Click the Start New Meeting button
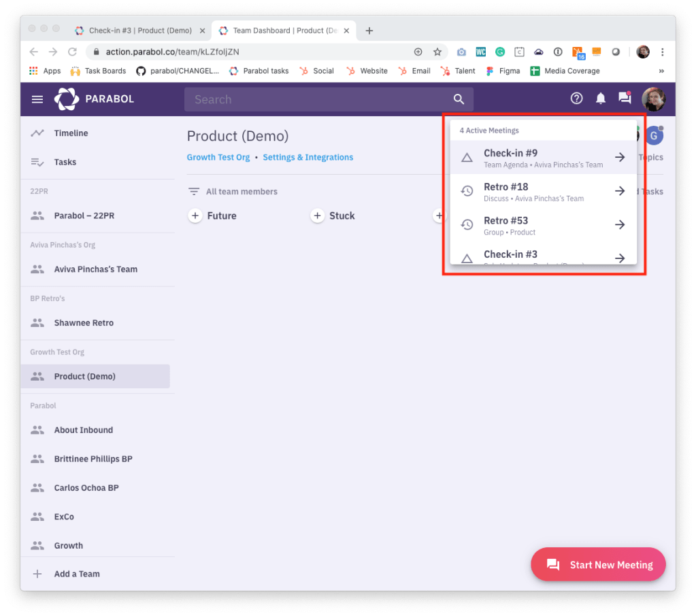Image resolution: width=696 pixels, height=616 pixels. (x=598, y=564)
